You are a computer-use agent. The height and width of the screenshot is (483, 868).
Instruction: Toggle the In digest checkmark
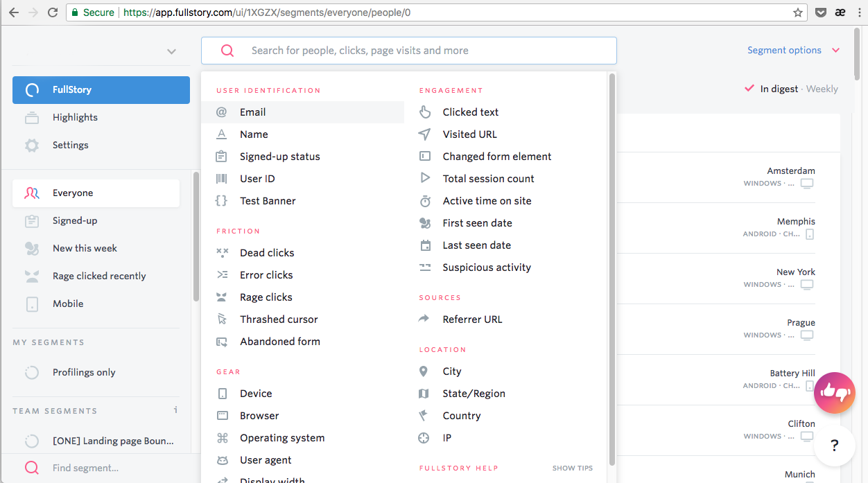tap(749, 89)
